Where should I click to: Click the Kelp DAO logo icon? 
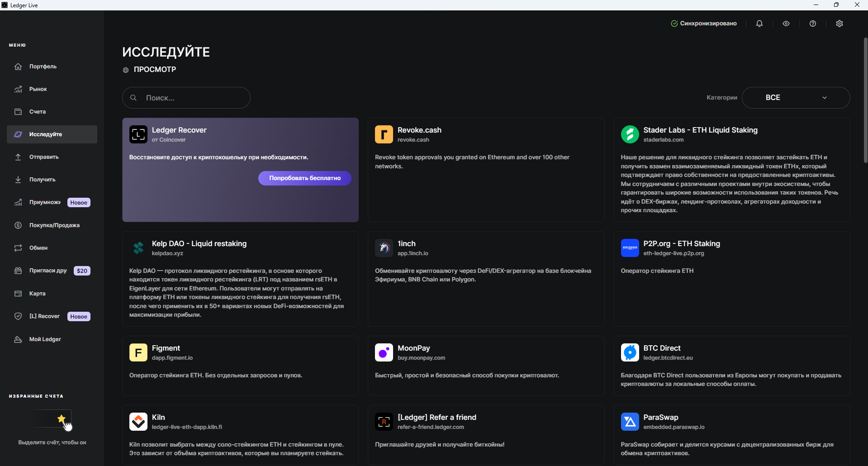(138, 248)
